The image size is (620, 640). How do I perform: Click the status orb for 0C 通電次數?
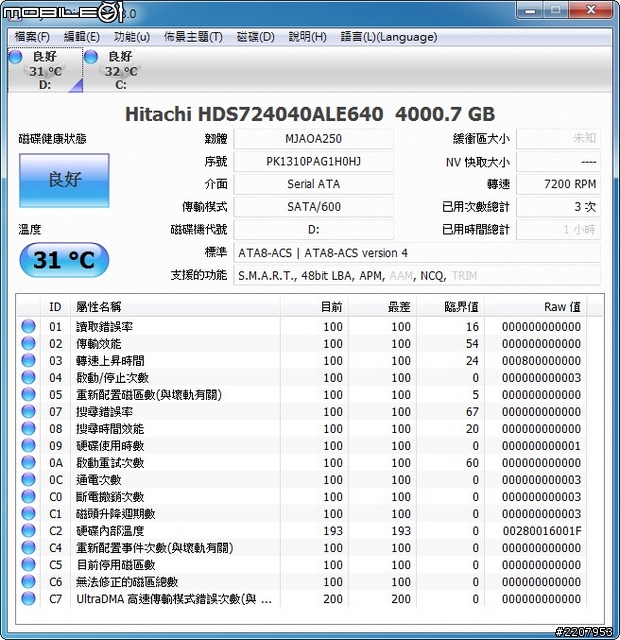coord(28,480)
